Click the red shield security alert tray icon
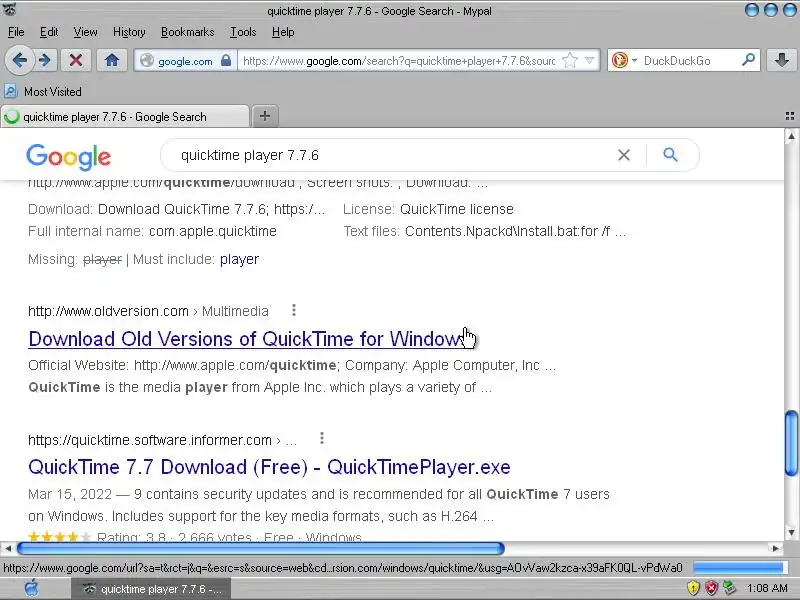 [x=711, y=588]
